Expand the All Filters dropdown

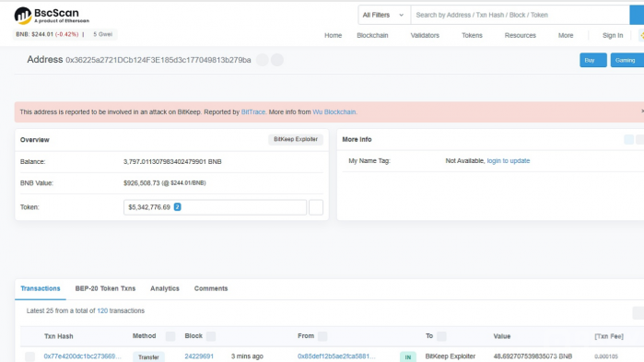pyautogui.click(x=383, y=15)
